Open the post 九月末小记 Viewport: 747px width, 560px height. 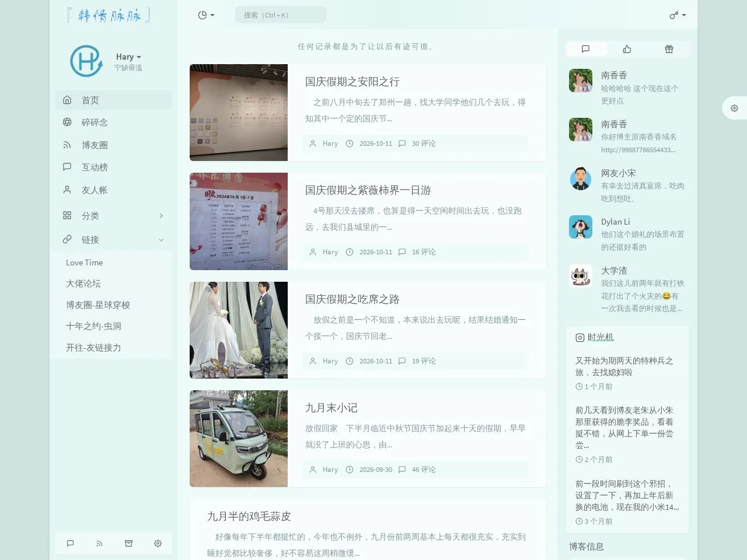point(331,408)
